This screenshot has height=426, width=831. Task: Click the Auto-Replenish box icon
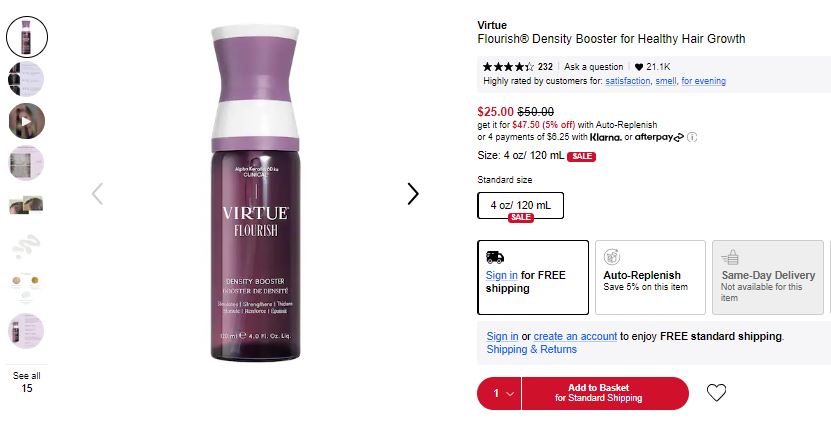612,257
